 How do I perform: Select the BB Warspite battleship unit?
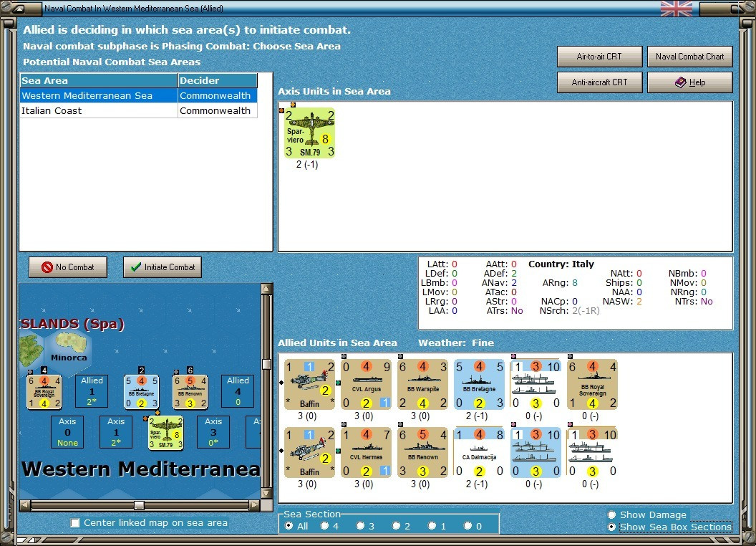423,384
